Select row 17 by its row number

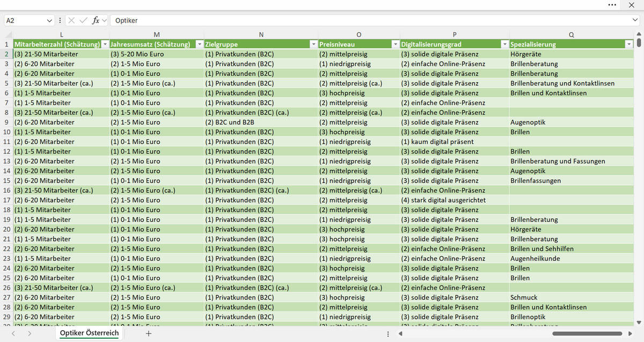[6, 200]
